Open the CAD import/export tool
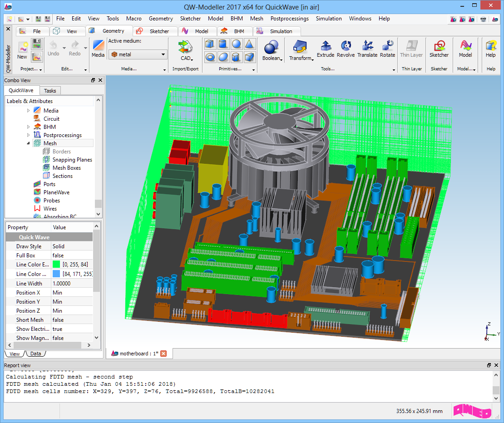Screen dimensions: 504x423 pyautogui.click(x=186, y=50)
